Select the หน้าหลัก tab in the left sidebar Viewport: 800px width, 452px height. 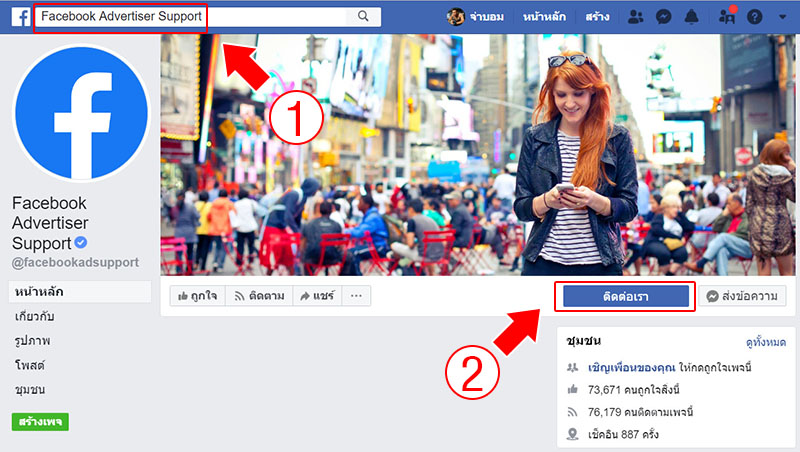pos(80,292)
